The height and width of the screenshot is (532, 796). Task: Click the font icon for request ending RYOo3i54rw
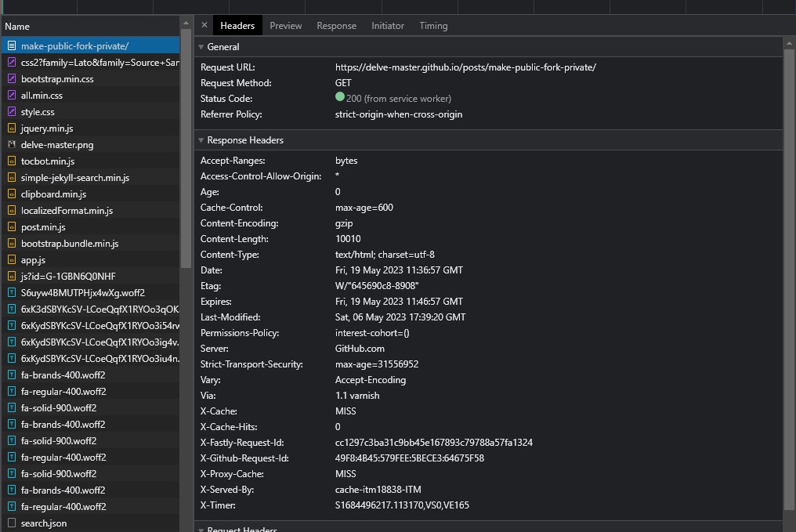pyautogui.click(x=12, y=325)
